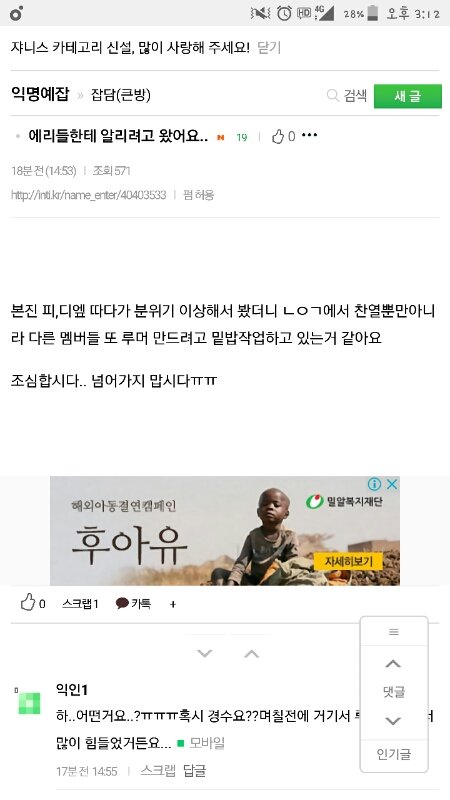The image size is (450, 800).
Task: Dismiss the notice with 닫기
Action: [x=269, y=48]
